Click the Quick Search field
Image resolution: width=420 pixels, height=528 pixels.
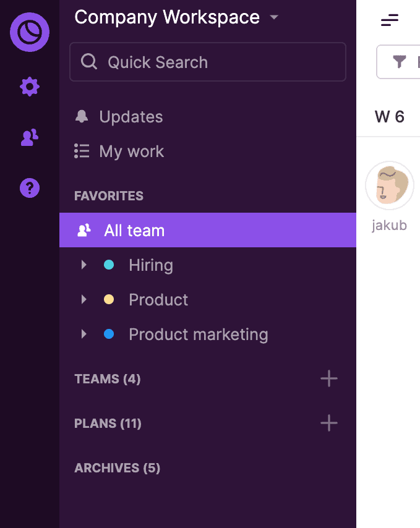[208, 62]
